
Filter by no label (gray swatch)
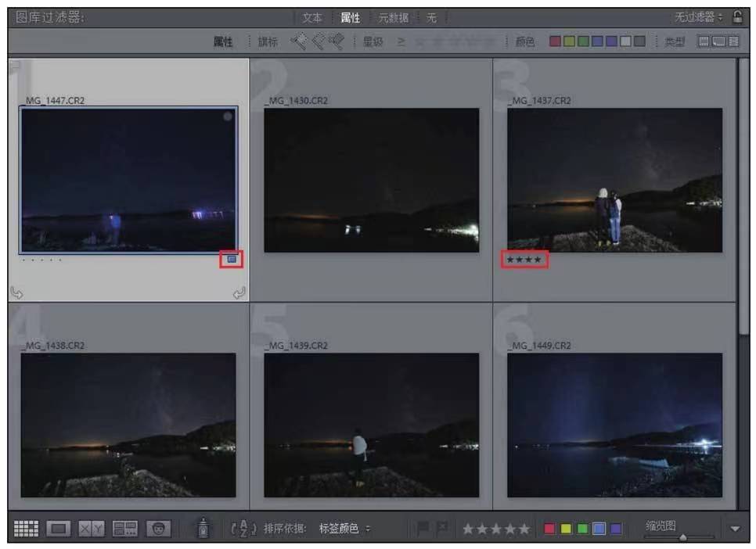click(x=639, y=41)
